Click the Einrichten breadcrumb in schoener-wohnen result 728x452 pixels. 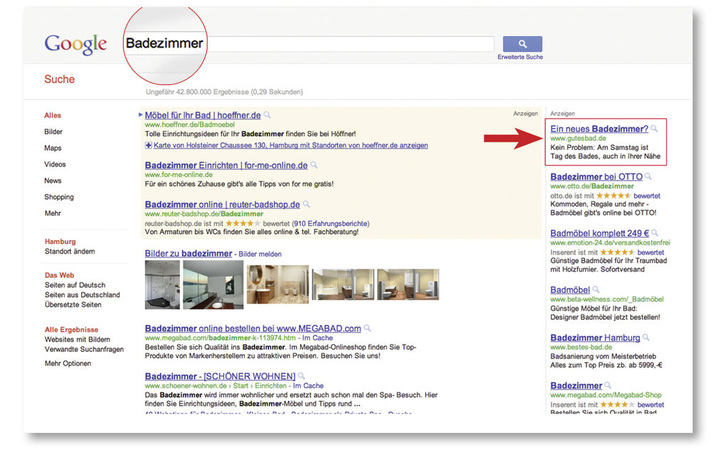[x=271, y=386]
